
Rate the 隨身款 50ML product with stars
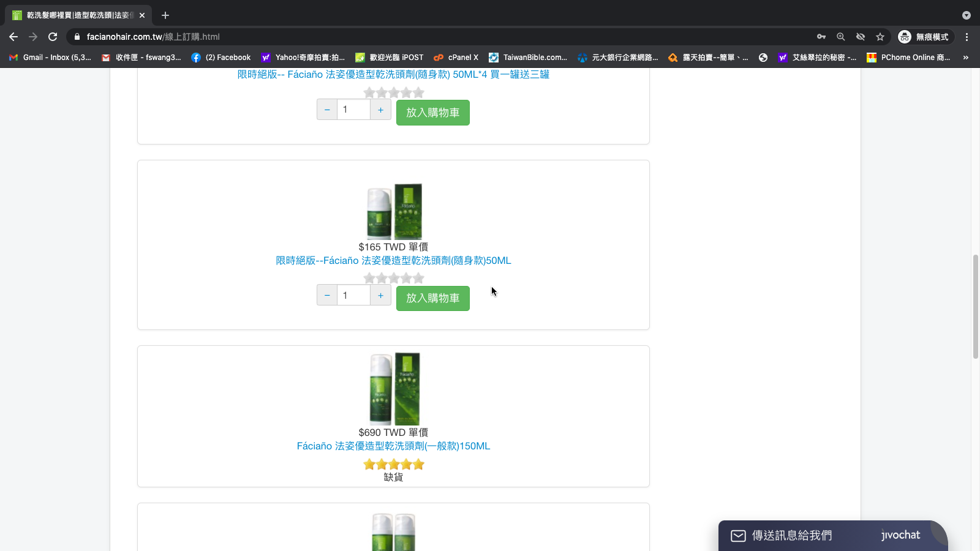point(394,278)
